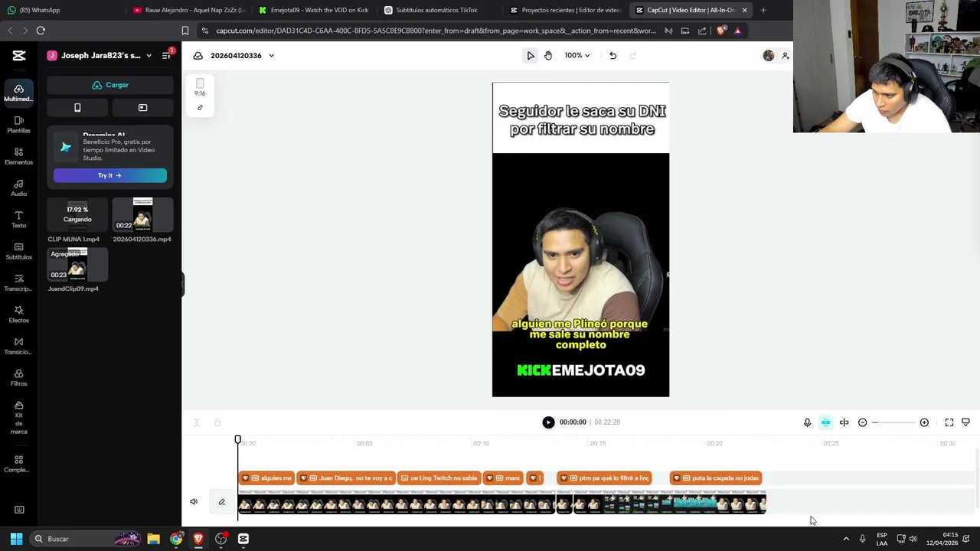
Task: Click the taskbar Buscar search box
Action: pyautogui.click(x=86, y=539)
